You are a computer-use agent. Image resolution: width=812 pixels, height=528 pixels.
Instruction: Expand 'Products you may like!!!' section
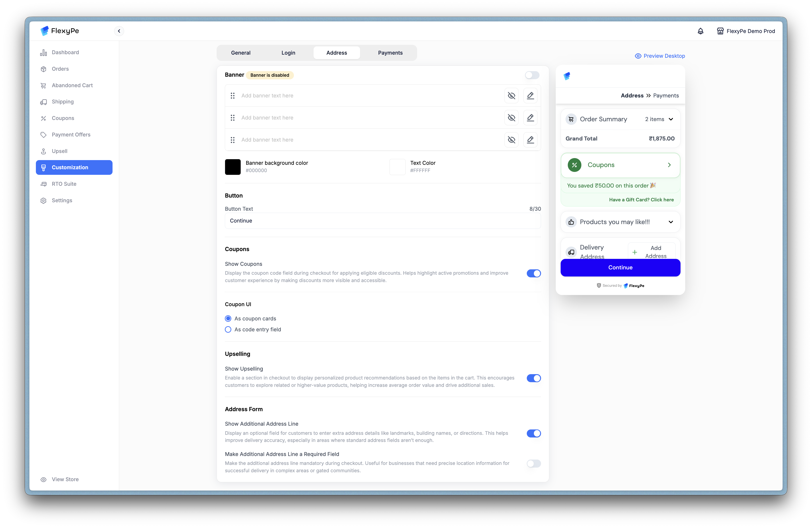click(x=671, y=222)
